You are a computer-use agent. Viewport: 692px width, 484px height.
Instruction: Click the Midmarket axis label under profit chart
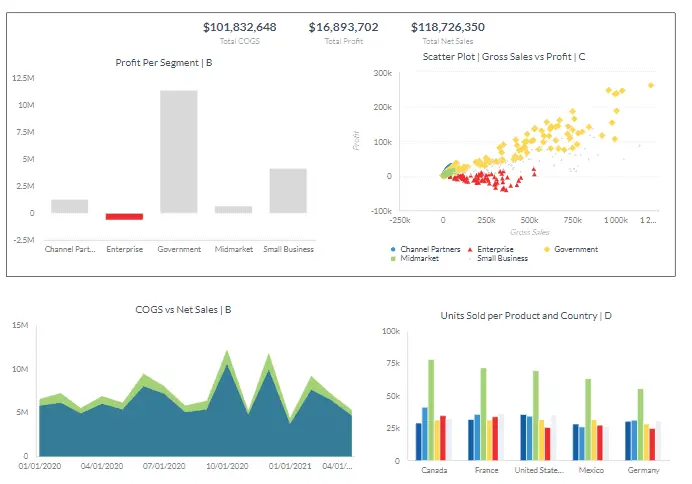(234, 249)
